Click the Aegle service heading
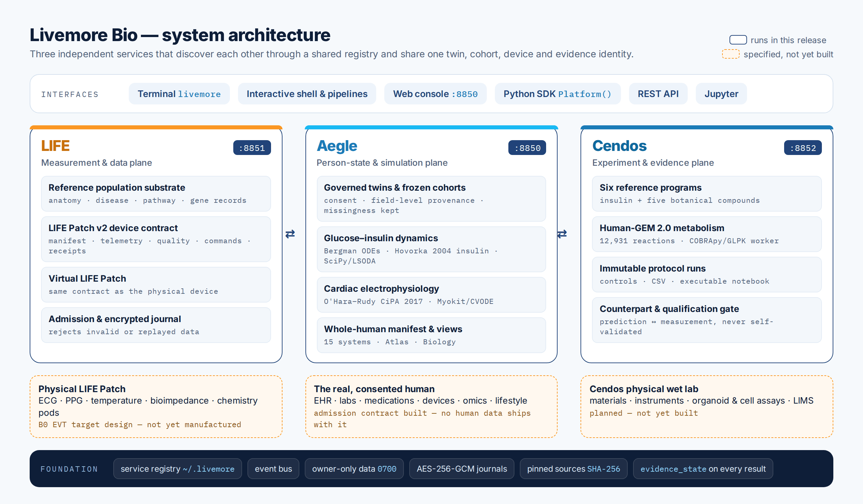 tap(337, 146)
